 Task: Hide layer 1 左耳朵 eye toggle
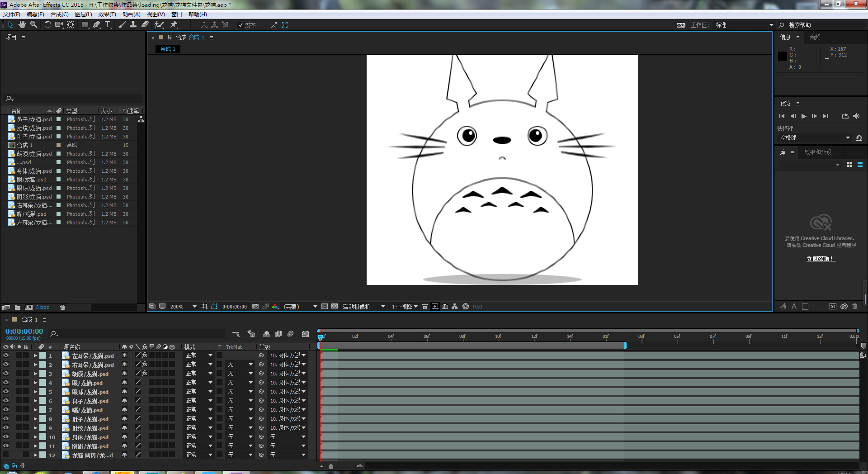(6, 355)
